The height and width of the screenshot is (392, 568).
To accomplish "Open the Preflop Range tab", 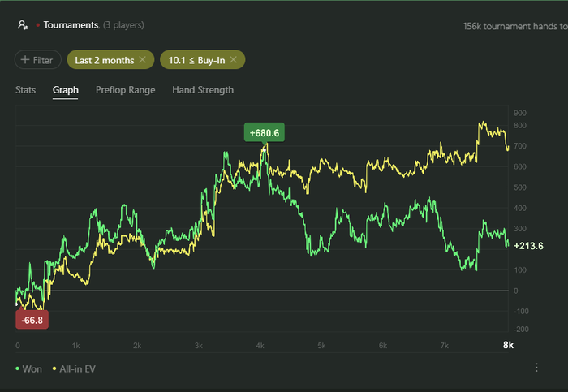I will pos(125,90).
